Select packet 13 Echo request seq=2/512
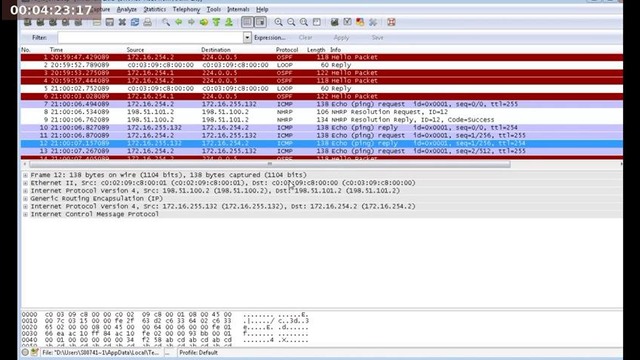Viewport: 640px width, 360px height. (322, 151)
